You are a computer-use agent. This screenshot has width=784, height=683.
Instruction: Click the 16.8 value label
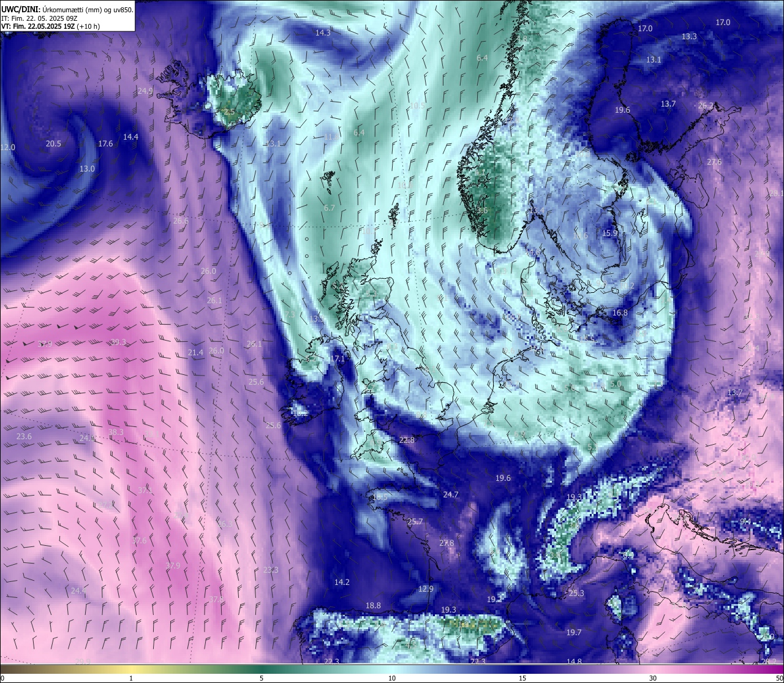point(620,313)
